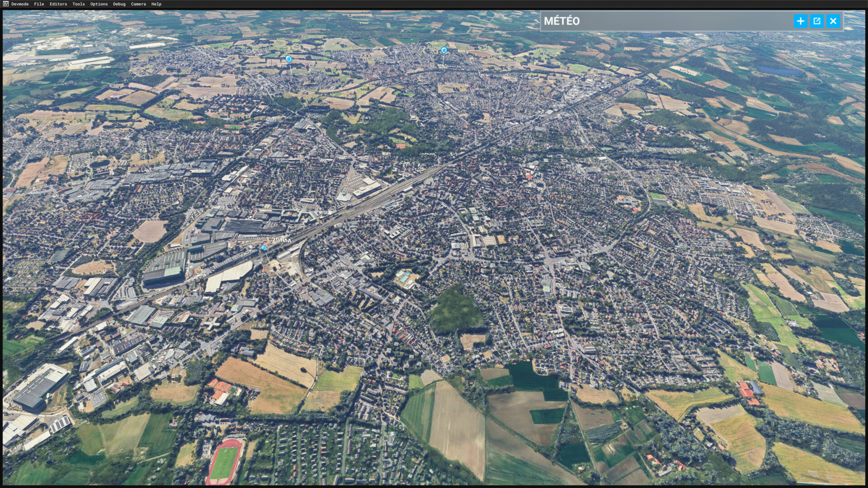
Task: Click the Gütersloh place label
Action: (x=245, y=237)
